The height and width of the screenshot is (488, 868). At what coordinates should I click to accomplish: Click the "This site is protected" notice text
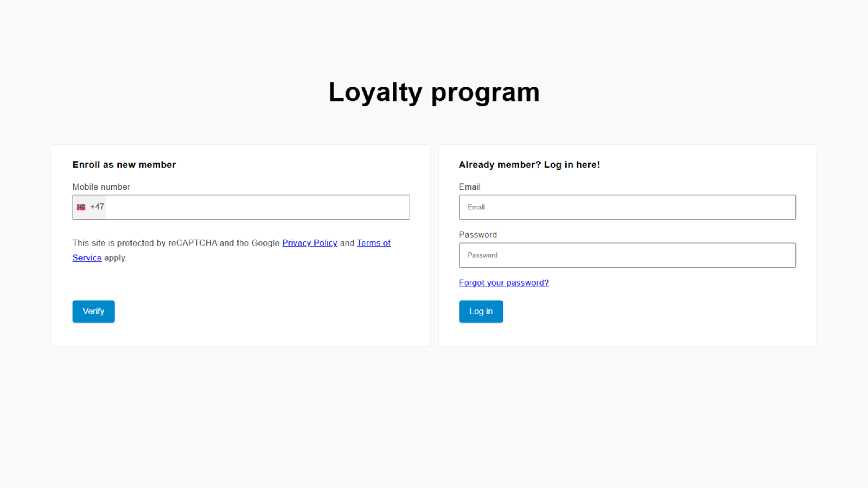(114, 243)
